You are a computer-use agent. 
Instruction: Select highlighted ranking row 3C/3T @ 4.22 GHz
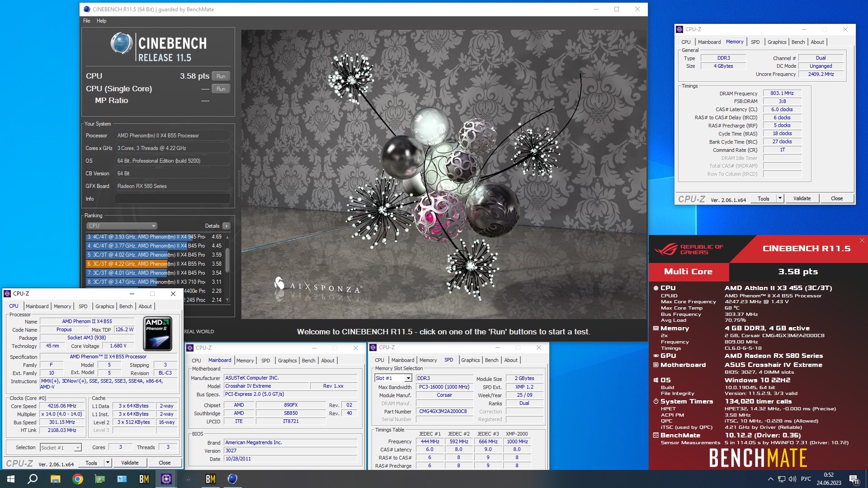click(x=155, y=264)
